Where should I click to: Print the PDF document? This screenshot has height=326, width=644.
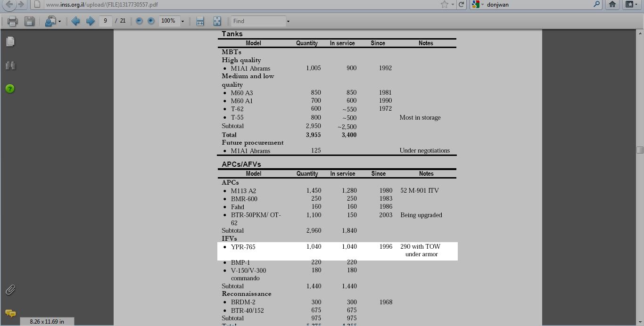click(13, 21)
